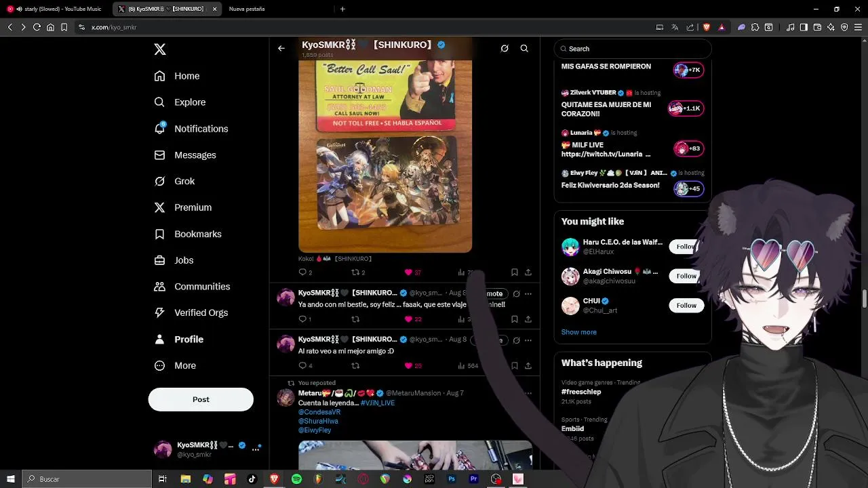This screenshot has width=868, height=488.
Task: Click the browser home button
Action: 50,27
